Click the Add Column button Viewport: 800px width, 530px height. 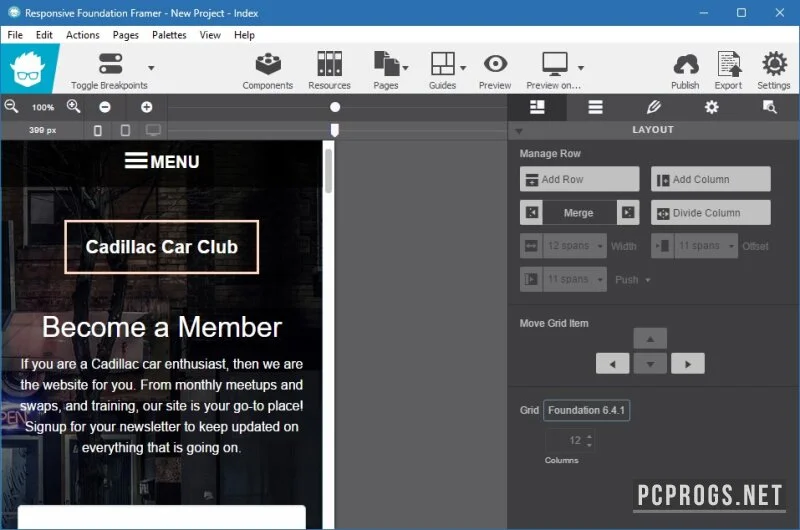click(710, 179)
